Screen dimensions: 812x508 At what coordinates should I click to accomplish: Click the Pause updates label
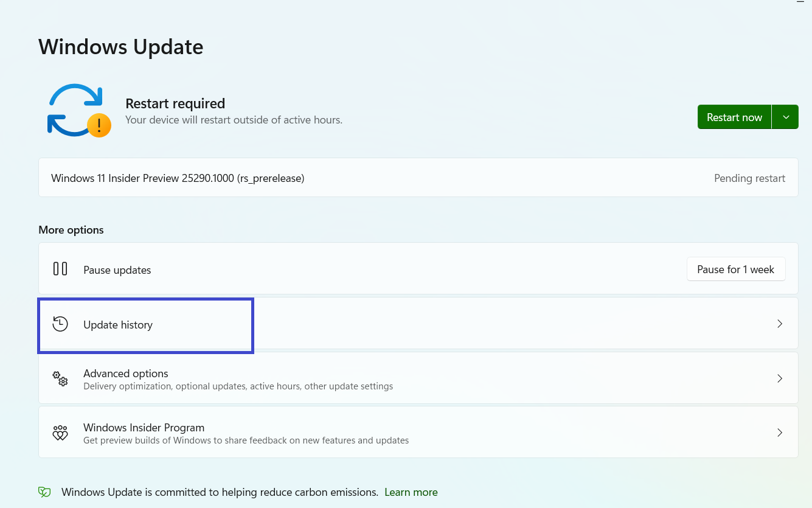pos(117,270)
